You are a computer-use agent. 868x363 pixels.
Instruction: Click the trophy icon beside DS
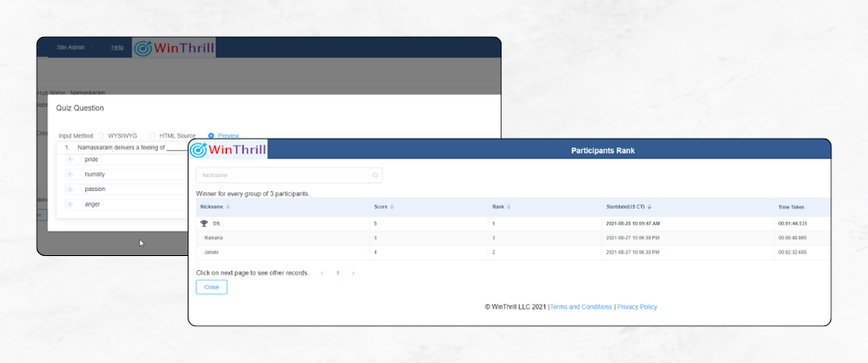pyautogui.click(x=204, y=224)
